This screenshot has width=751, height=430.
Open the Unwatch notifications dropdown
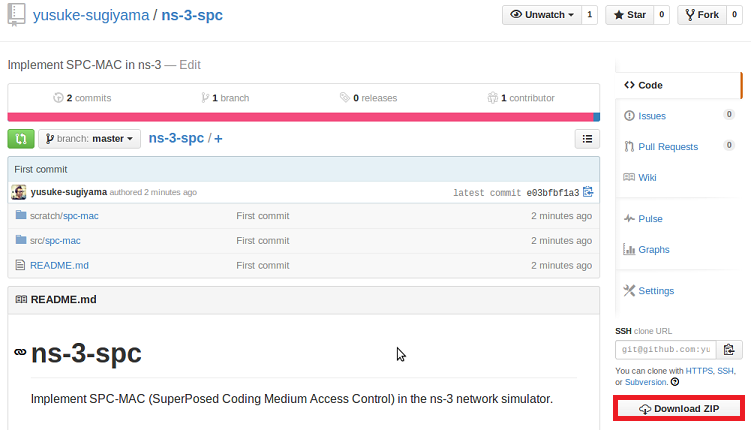coord(543,15)
